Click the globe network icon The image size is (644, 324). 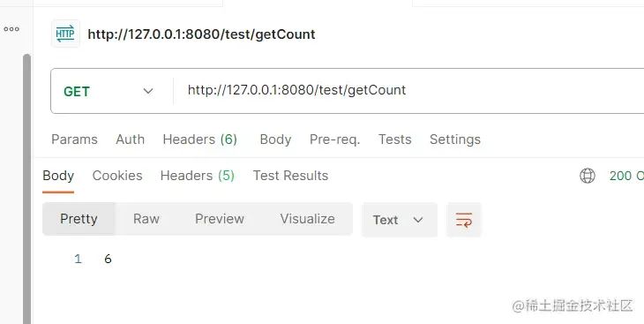[x=588, y=176]
